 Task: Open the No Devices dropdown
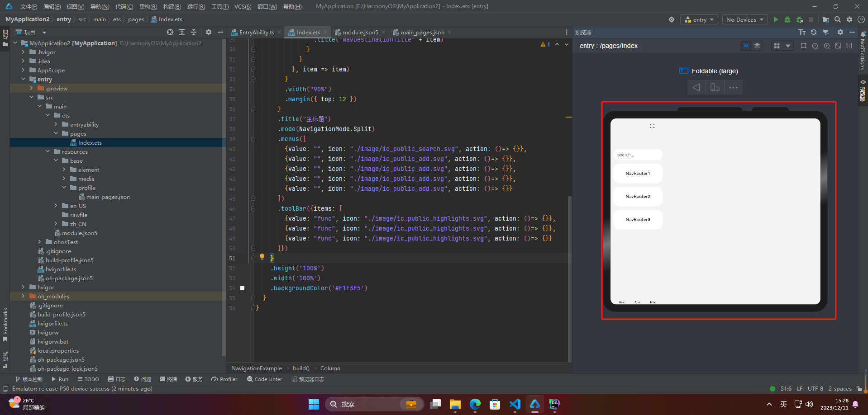[x=744, y=19]
